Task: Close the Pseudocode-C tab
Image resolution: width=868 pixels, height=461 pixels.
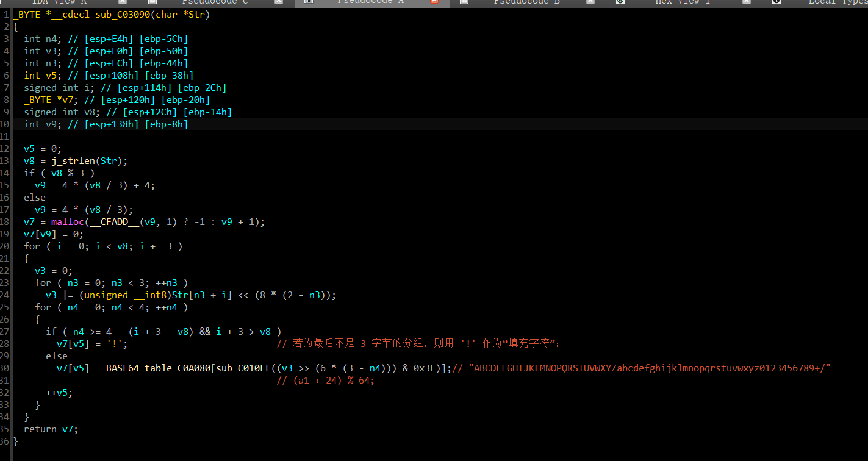Action: [278, 2]
